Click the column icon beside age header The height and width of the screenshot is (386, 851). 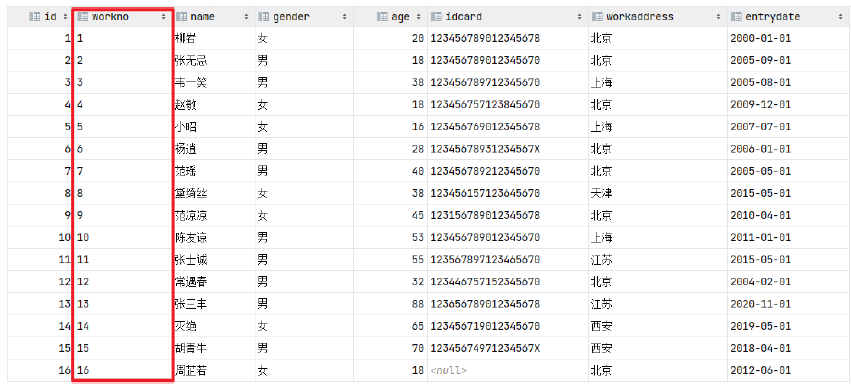click(382, 17)
